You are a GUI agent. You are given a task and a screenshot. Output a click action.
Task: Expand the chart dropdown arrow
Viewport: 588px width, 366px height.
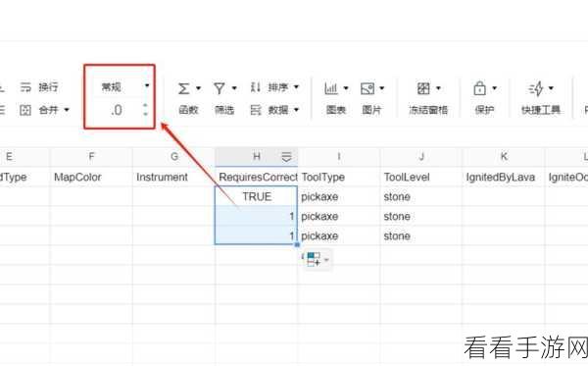coord(346,88)
